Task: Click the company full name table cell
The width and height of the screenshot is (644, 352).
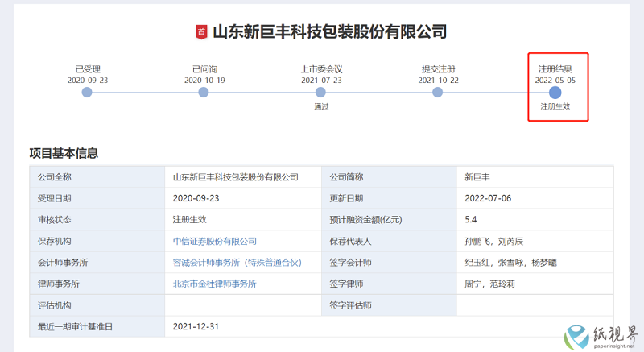Action: click(x=243, y=177)
